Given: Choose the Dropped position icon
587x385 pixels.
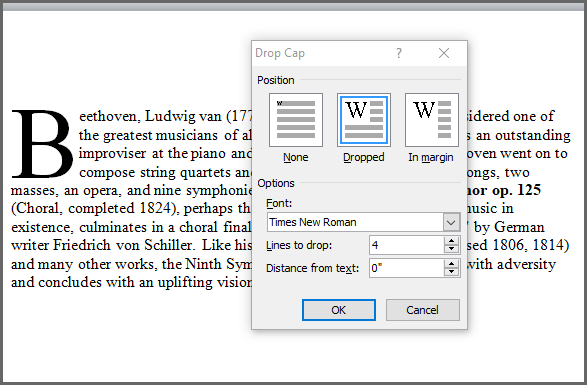Looking at the screenshot, I should [x=364, y=120].
